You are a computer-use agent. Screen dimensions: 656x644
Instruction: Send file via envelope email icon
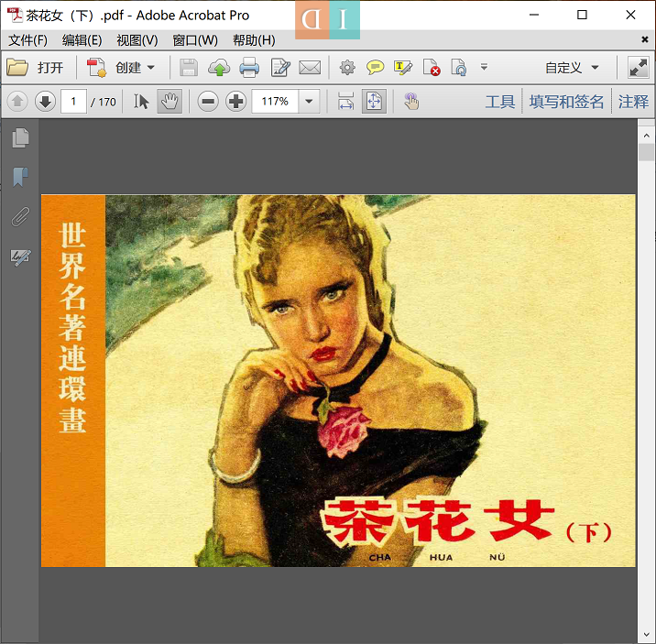[x=310, y=67]
